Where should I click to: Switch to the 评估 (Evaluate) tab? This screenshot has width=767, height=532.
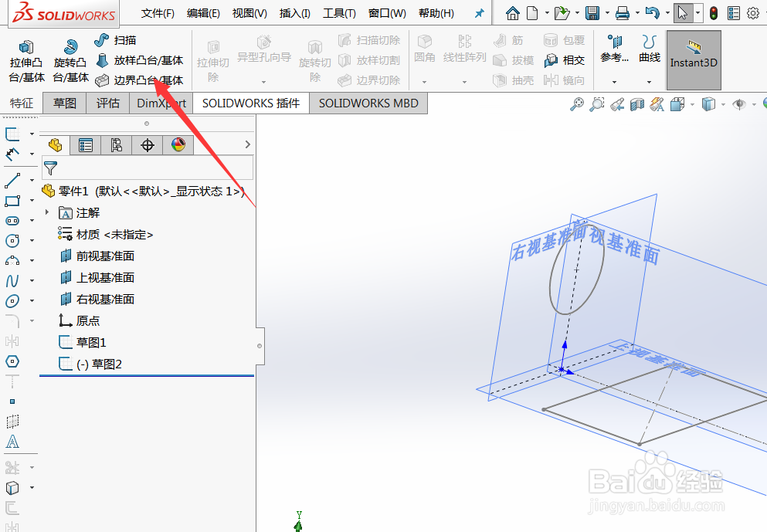point(107,103)
